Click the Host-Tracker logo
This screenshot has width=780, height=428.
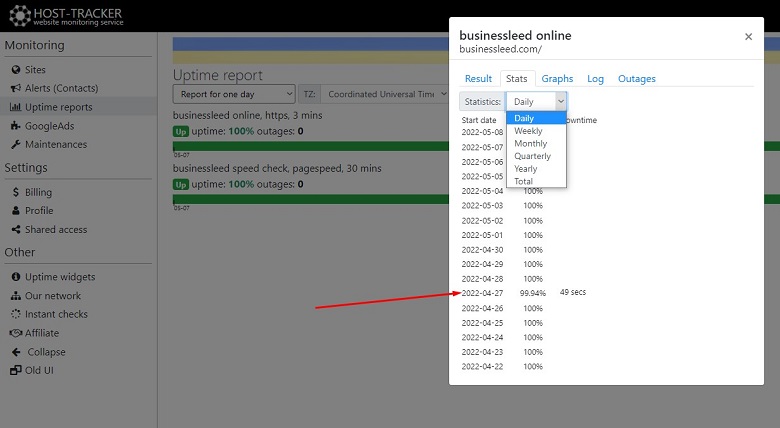coord(66,15)
